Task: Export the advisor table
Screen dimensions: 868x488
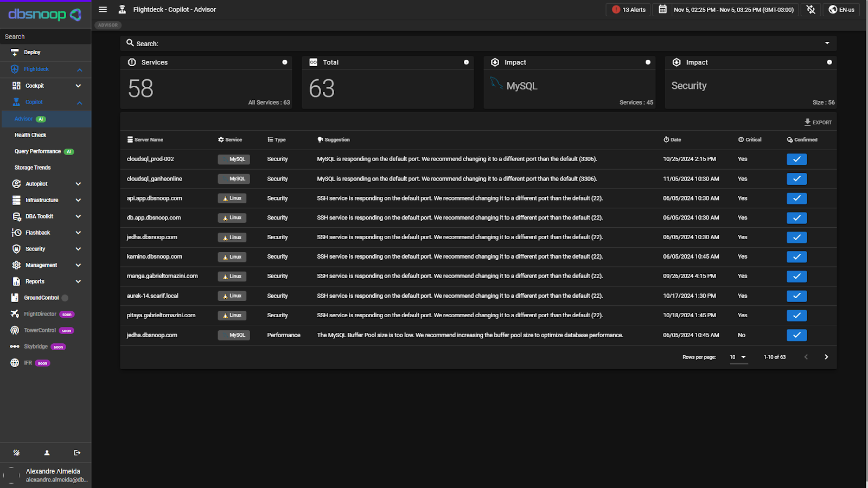Action: pyautogui.click(x=818, y=122)
